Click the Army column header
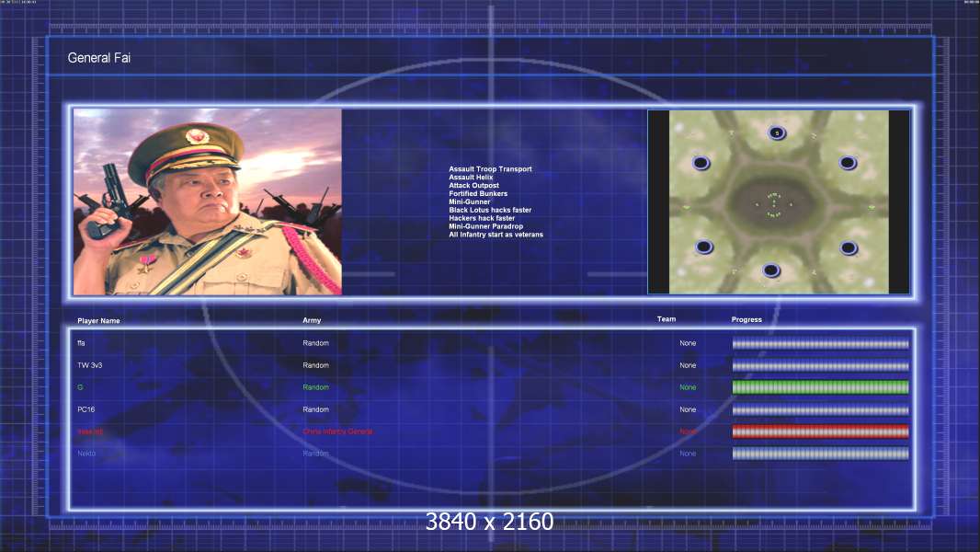This screenshot has height=552, width=980. (x=312, y=320)
